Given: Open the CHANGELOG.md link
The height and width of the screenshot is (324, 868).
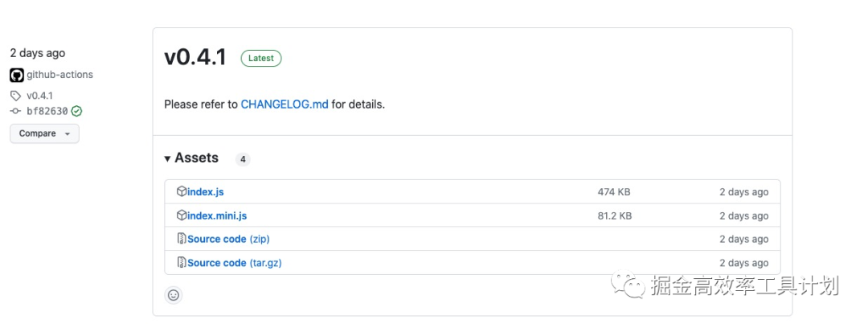Looking at the screenshot, I should [x=285, y=105].
